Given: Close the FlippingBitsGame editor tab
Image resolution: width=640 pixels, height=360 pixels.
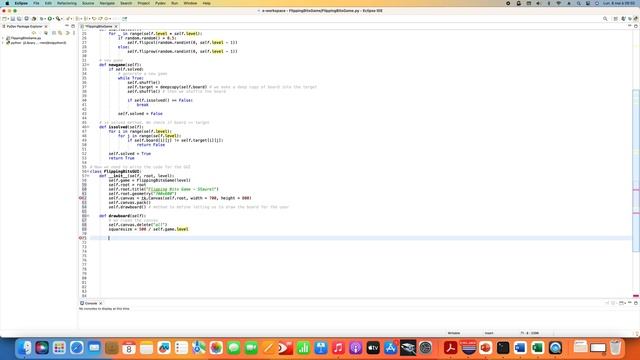Looking at the screenshot, I should coord(116,27).
